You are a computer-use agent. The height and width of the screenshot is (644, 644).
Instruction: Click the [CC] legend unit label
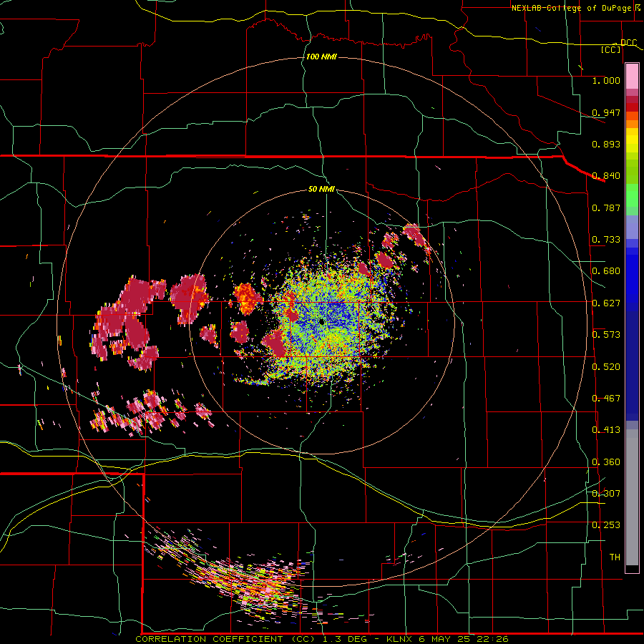[x=611, y=49]
